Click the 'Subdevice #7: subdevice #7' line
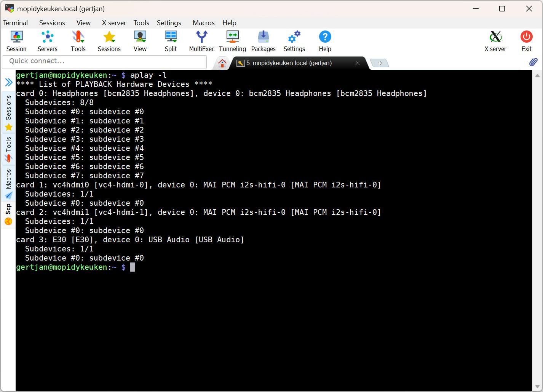The height and width of the screenshot is (392, 543). point(85,176)
